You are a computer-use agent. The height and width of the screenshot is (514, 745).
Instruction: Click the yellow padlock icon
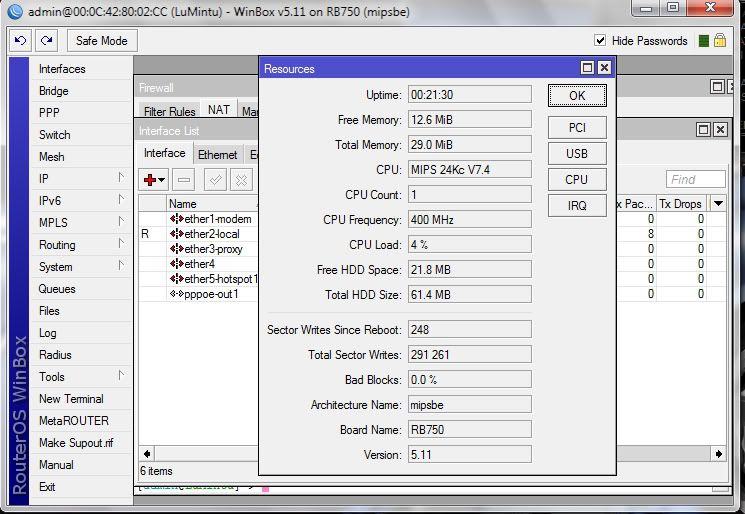720,40
